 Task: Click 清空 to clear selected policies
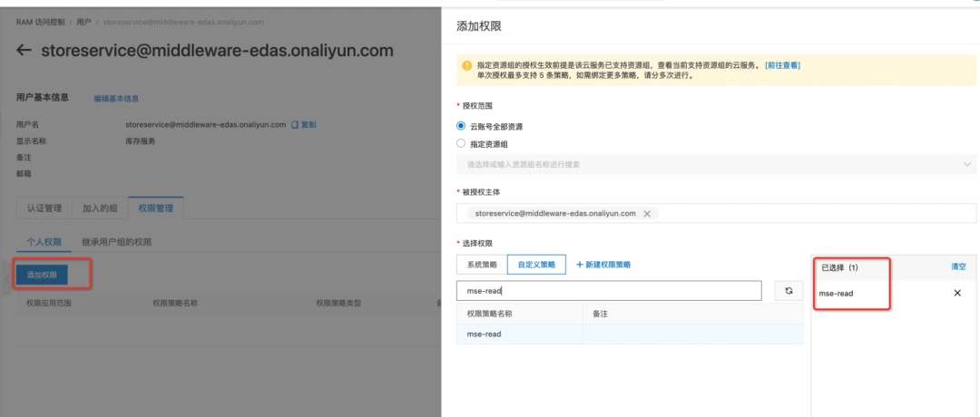pos(958,267)
